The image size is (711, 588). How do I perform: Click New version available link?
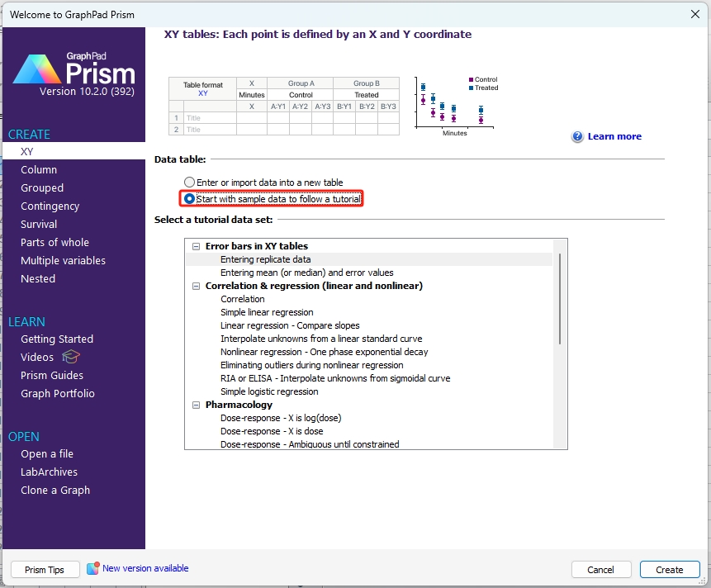(x=145, y=568)
